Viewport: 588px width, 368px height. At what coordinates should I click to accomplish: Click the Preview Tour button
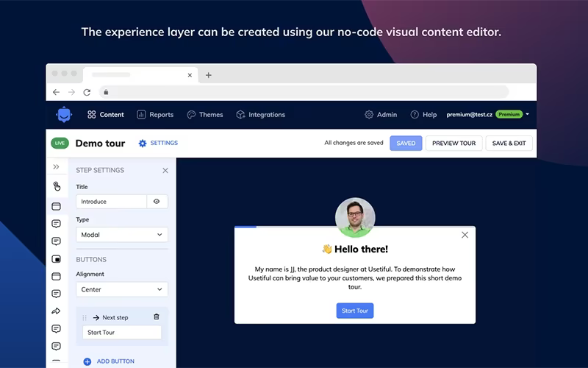point(453,143)
